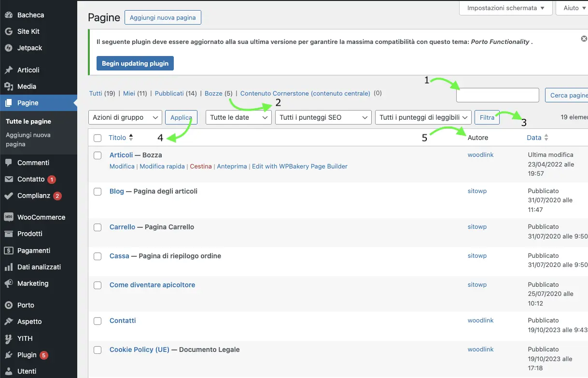Viewport: 588px width, 378px height.
Task: Open WooCommerce via its Woo icon
Action: pyautogui.click(x=8, y=217)
